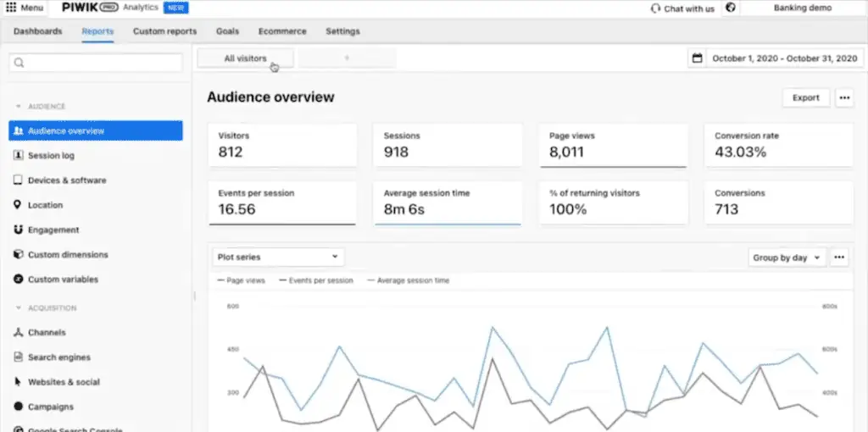Image resolution: width=868 pixels, height=432 pixels.
Task: Toggle the Average session time metric card
Action: point(447,202)
